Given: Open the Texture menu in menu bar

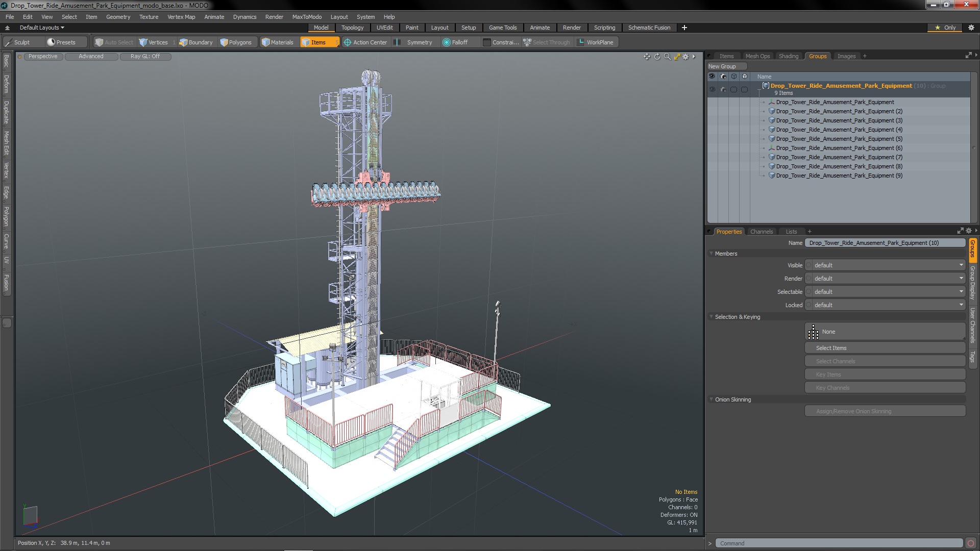Looking at the screenshot, I should [148, 16].
